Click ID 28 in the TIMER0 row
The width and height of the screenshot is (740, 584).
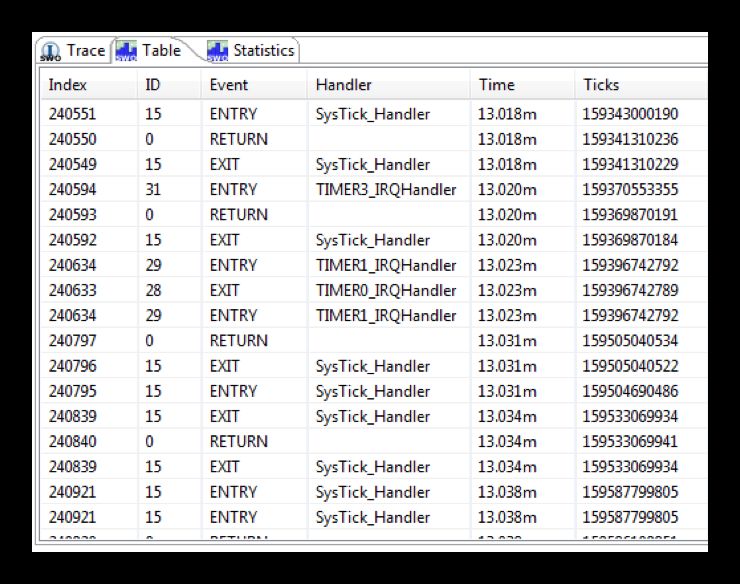point(153,290)
